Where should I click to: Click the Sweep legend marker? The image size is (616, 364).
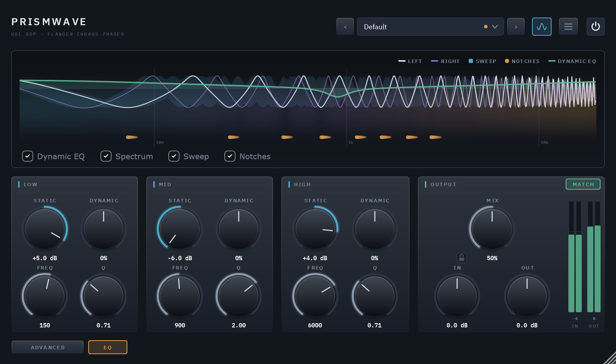471,61
